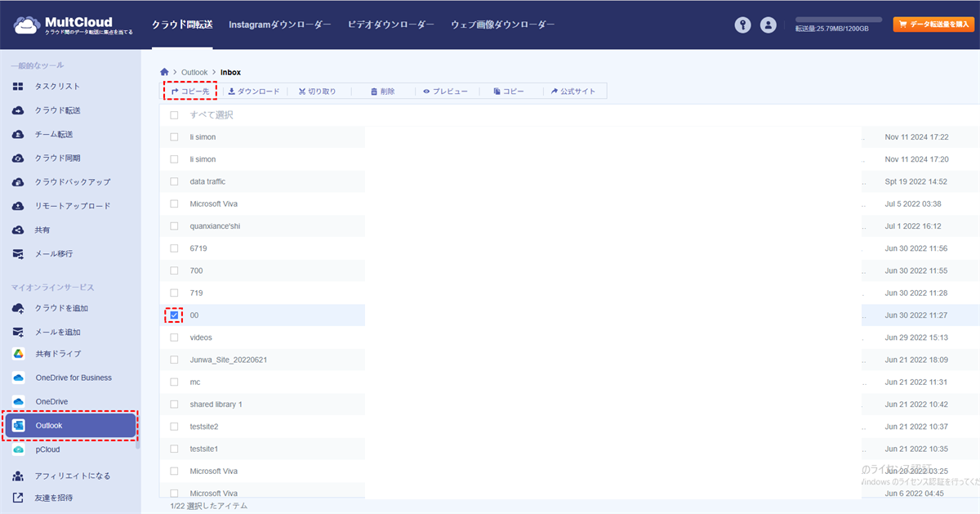This screenshot has width=980, height=514.
Task: Check the box for testsite2
Action: (x=174, y=427)
